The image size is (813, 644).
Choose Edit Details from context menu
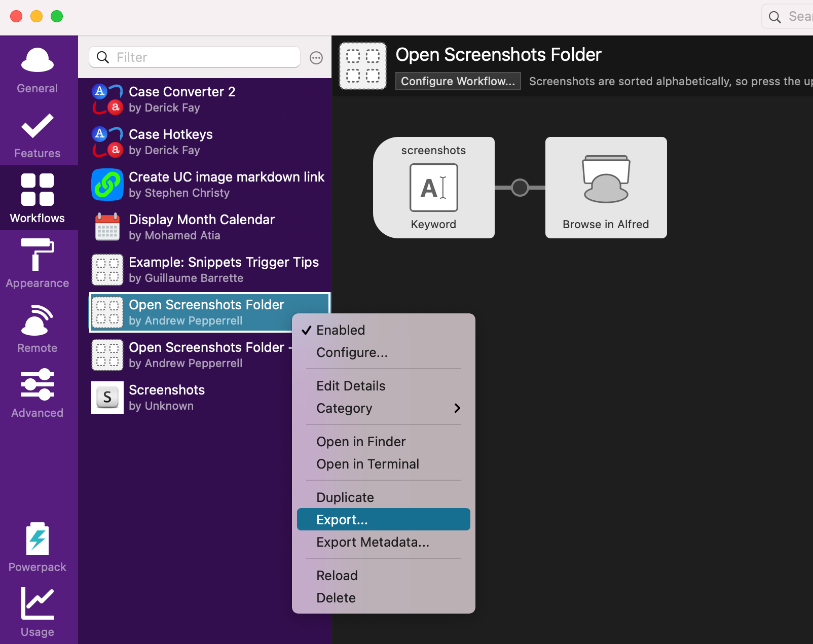(x=384, y=386)
